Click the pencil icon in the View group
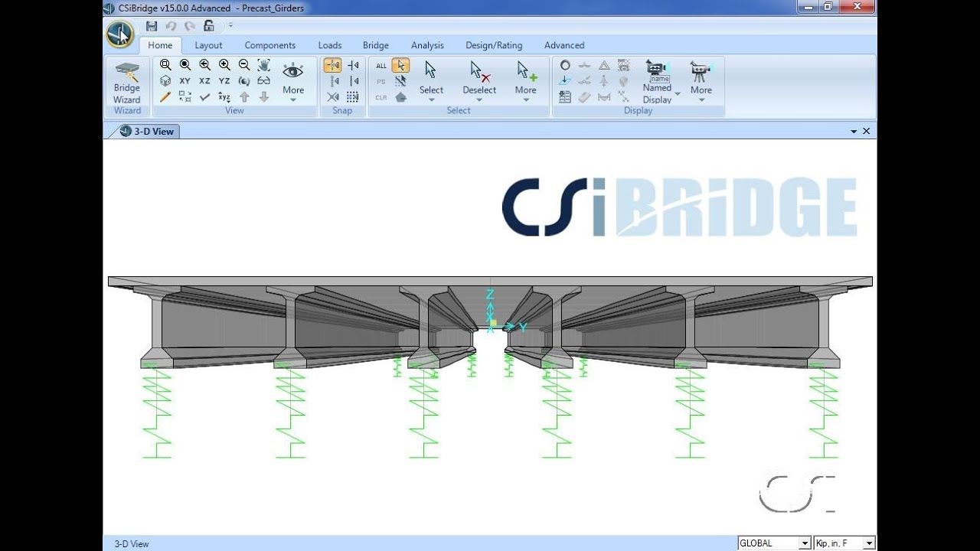The image size is (980, 551). (165, 97)
